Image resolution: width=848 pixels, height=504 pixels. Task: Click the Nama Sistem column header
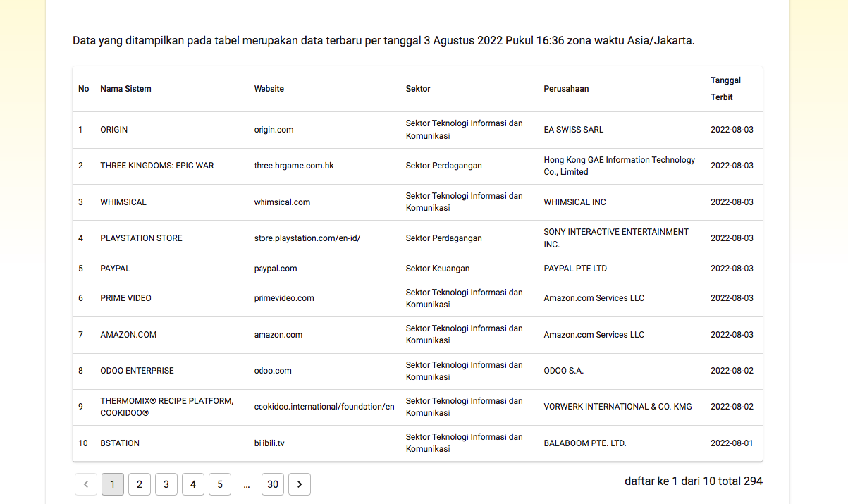click(x=125, y=89)
